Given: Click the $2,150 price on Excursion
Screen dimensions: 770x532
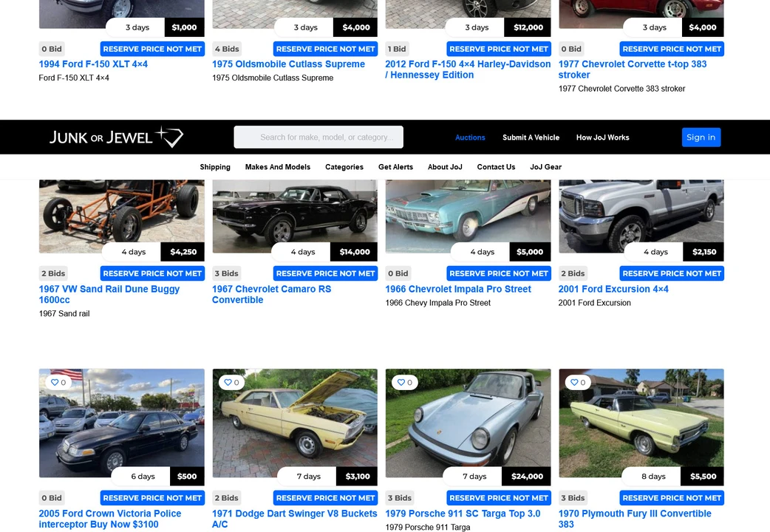Looking at the screenshot, I should coord(704,252).
